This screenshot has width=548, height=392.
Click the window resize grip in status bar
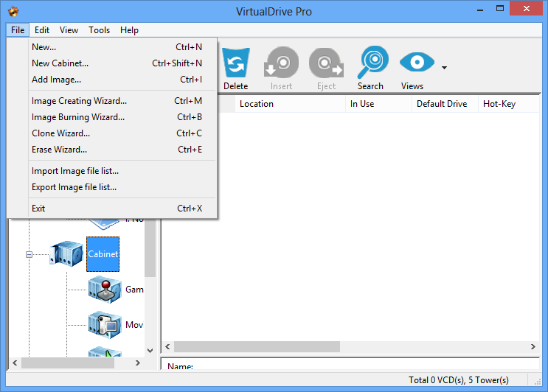click(x=538, y=382)
